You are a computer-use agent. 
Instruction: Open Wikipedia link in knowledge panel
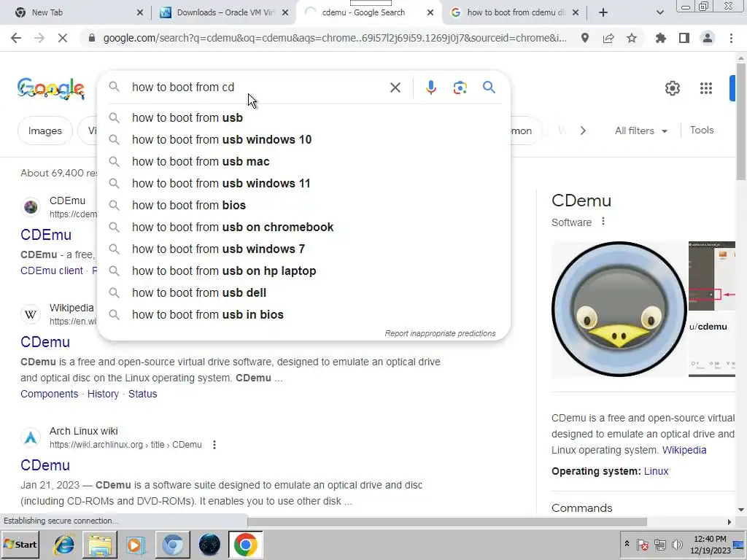pyautogui.click(x=684, y=450)
